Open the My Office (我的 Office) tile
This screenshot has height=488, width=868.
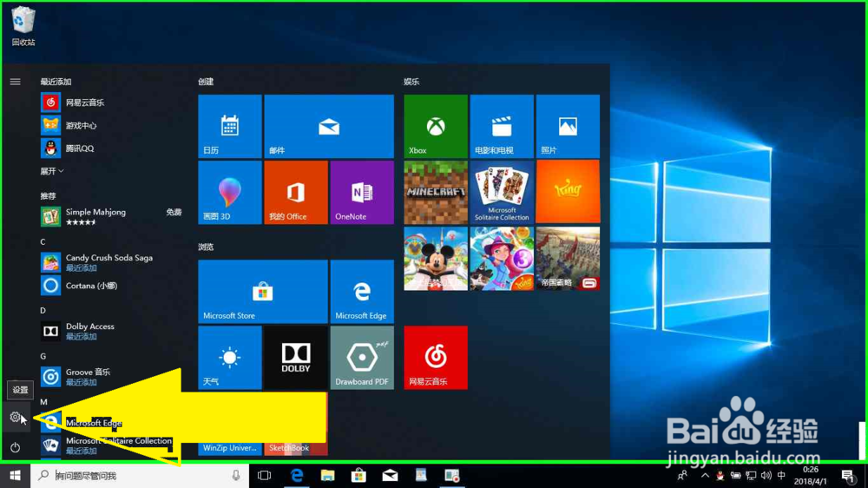[x=296, y=192]
